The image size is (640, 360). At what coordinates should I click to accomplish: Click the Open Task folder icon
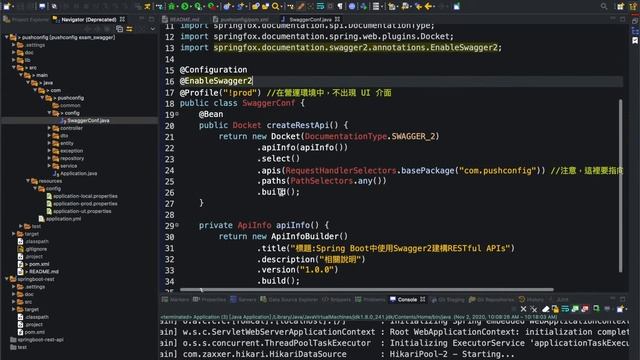[265, 6]
